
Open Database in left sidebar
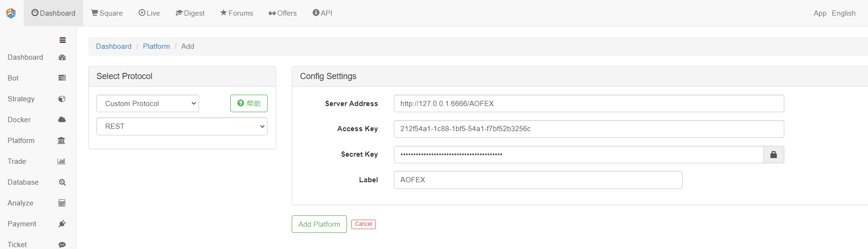23,182
